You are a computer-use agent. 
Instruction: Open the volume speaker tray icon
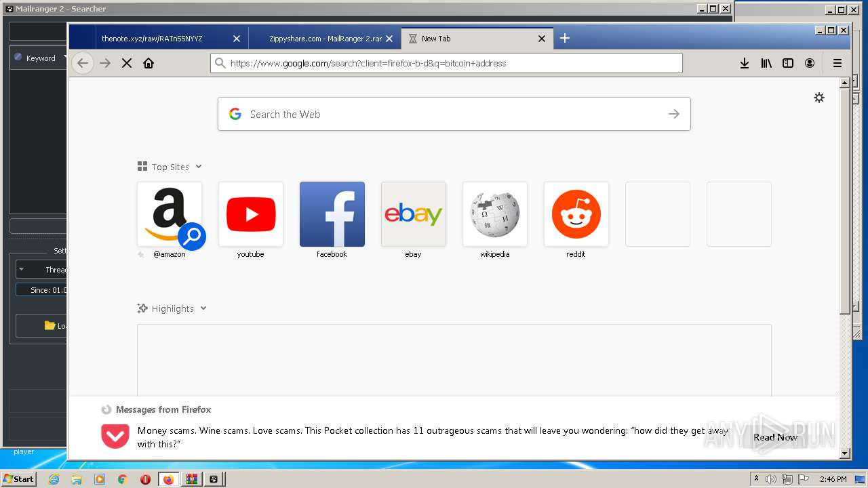click(771, 479)
